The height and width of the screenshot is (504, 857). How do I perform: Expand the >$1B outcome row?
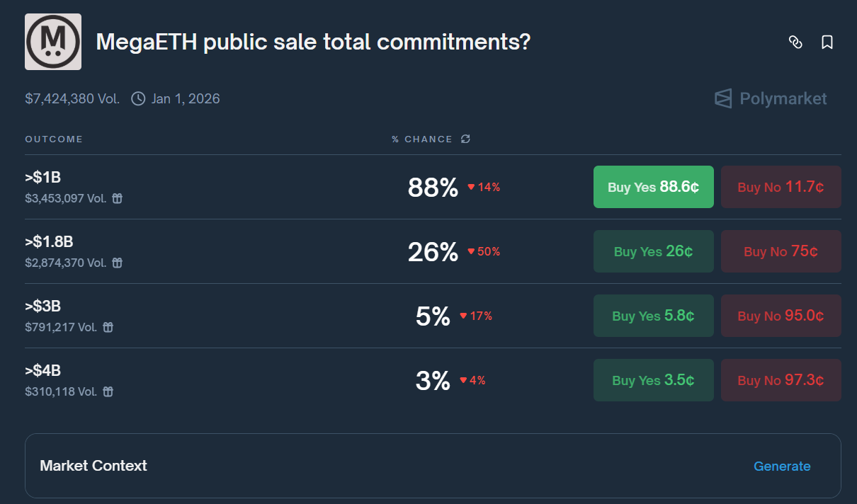[212, 187]
